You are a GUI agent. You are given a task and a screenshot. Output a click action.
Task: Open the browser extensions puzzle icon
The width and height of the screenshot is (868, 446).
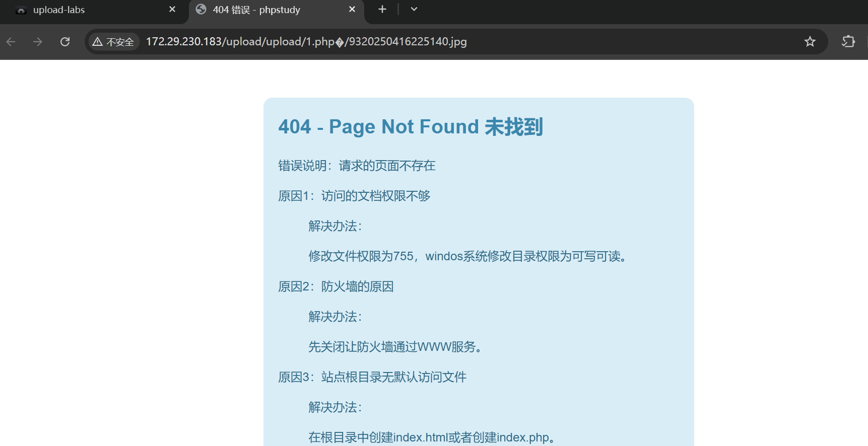click(x=848, y=42)
